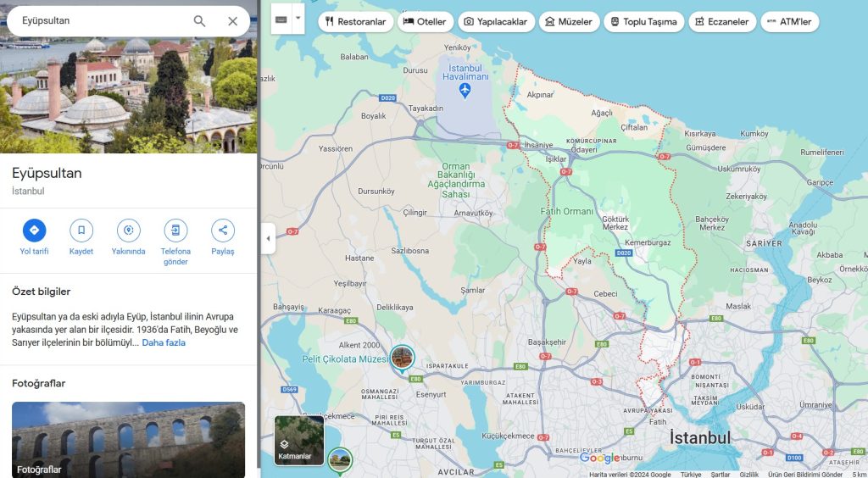Expand summary with Daha fazla link
The height and width of the screenshot is (478, 868).
tap(164, 343)
